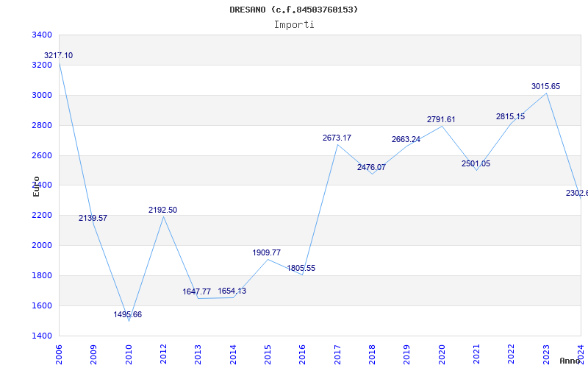Click x-axis year 2010
This screenshot has height=368, width=588.
(129, 355)
